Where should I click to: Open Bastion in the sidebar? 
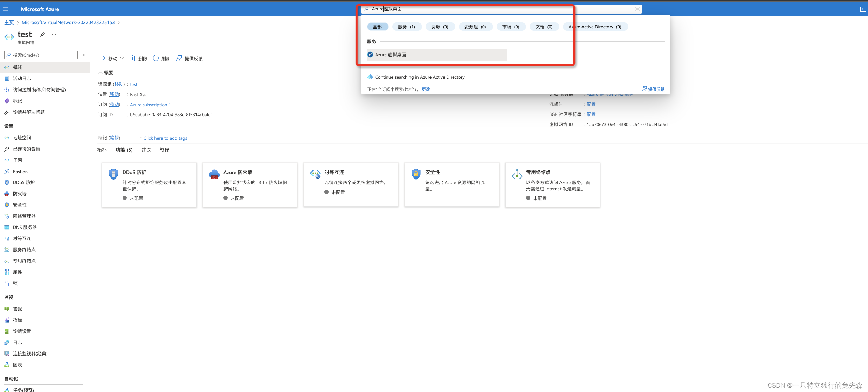click(x=20, y=171)
